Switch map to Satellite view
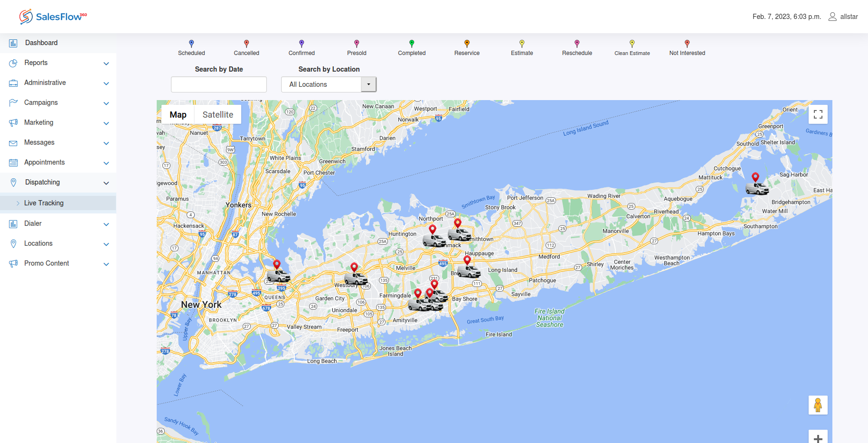Screen dimensions: 868x443 click(x=217, y=115)
